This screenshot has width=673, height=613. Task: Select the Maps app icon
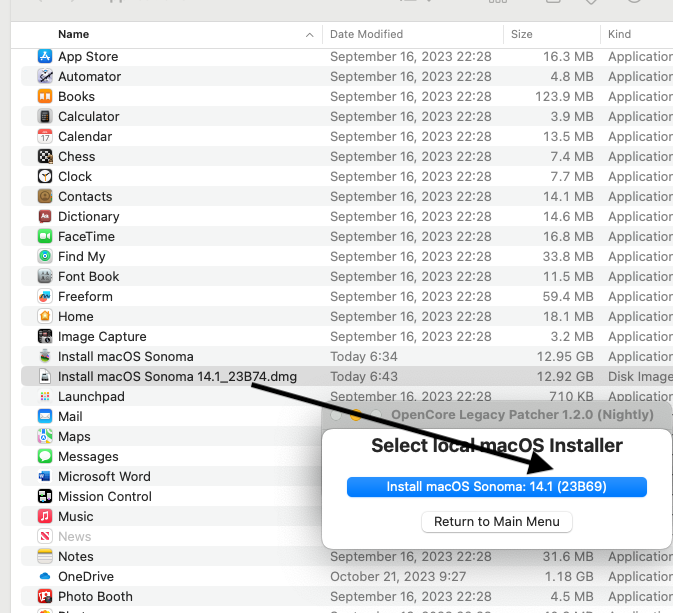point(45,436)
